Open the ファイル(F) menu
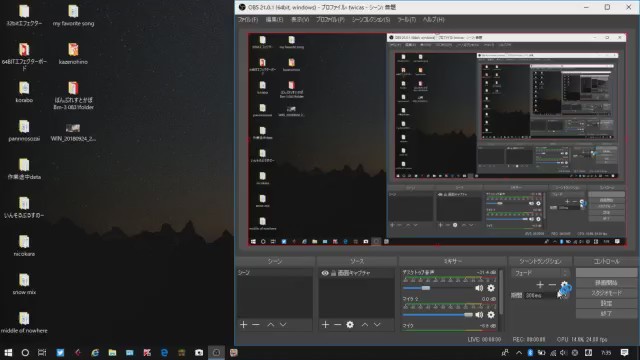 pyautogui.click(x=248, y=20)
